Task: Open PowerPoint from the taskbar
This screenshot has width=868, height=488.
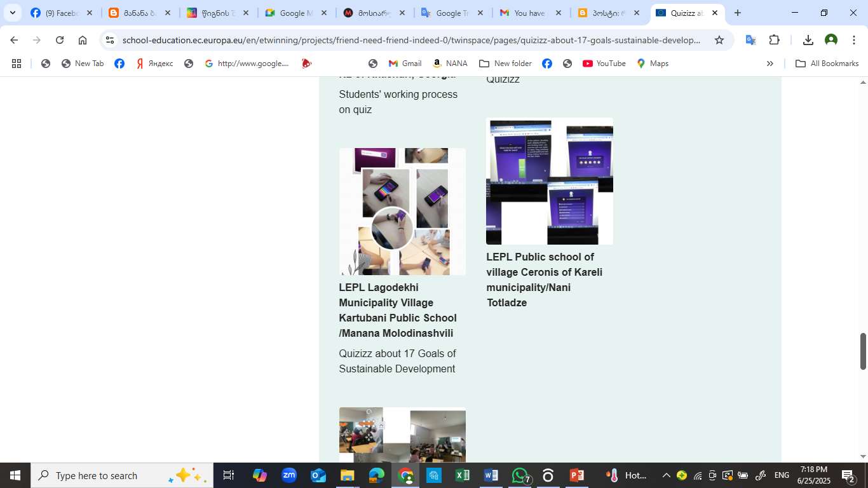Action: point(577,475)
